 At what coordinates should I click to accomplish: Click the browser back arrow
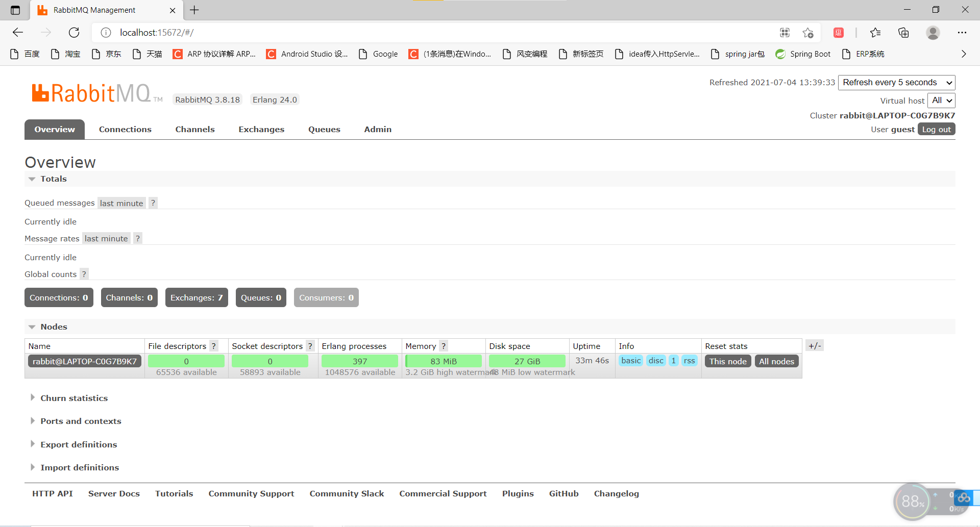pos(18,33)
